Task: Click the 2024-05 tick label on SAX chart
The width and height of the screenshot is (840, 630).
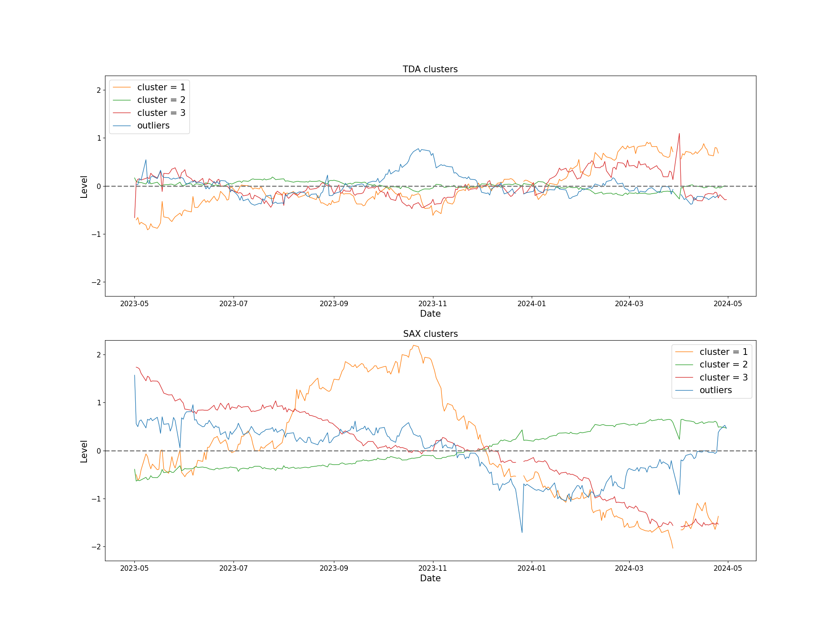Action: [x=727, y=568]
